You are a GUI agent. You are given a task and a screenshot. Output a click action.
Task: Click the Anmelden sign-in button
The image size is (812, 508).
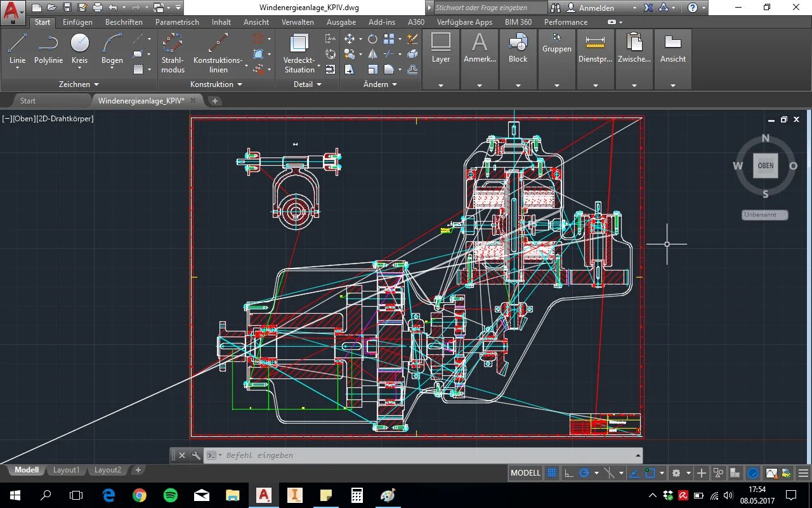596,8
